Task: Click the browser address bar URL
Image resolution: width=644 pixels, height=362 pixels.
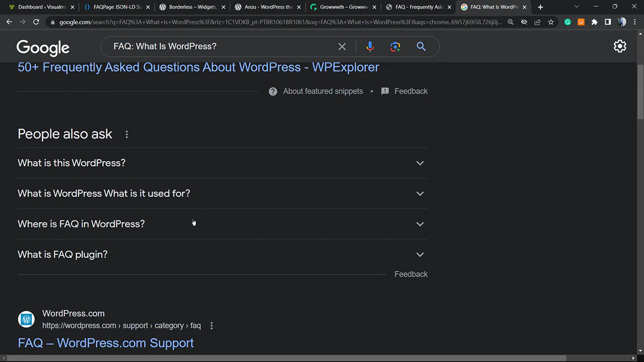Action: click(280, 22)
